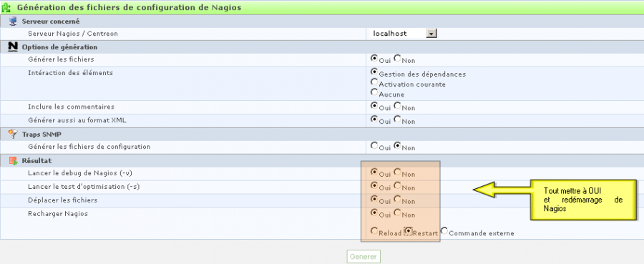Click the page title Génération des fichiers de configuration
Image resolution: width=644 pixels, height=264 pixels.
pyautogui.click(x=129, y=7)
